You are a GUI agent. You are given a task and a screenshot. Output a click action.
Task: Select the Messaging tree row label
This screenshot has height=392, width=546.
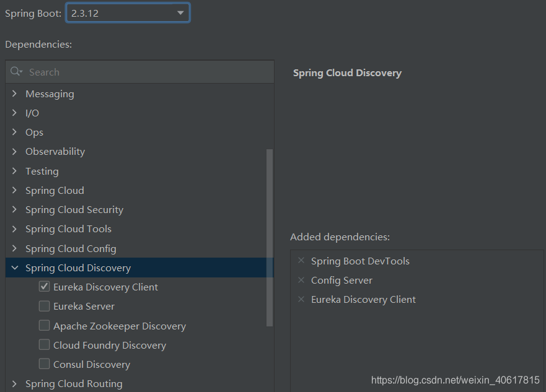coord(50,94)
